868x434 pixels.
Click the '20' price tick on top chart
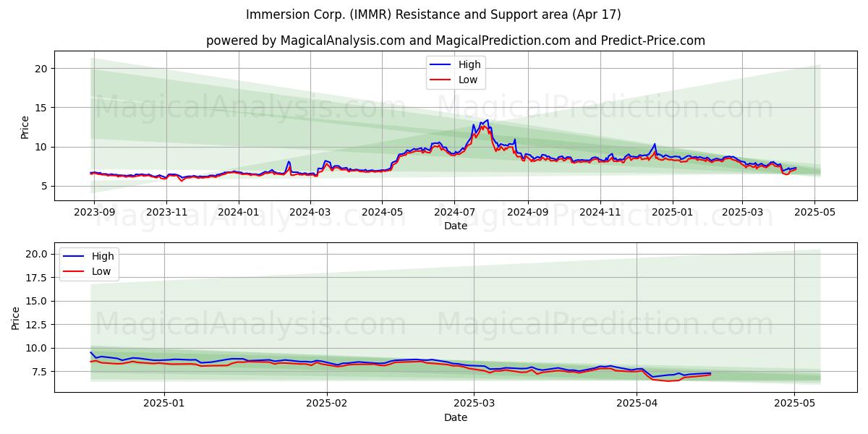[x=43, y=69]
